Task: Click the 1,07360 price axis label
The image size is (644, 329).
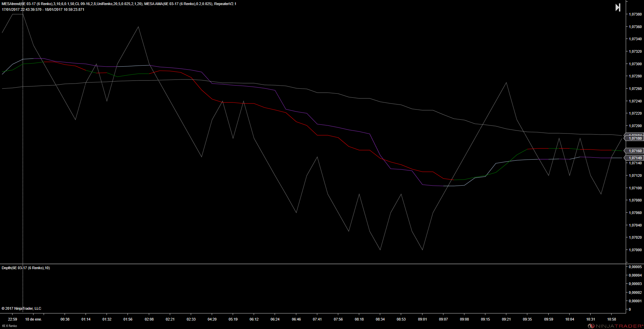Action: tap(635, 27)
